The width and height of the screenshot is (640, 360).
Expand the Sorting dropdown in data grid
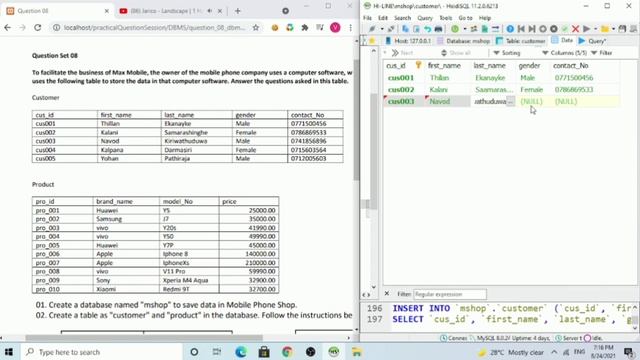[x=507, y=53]
